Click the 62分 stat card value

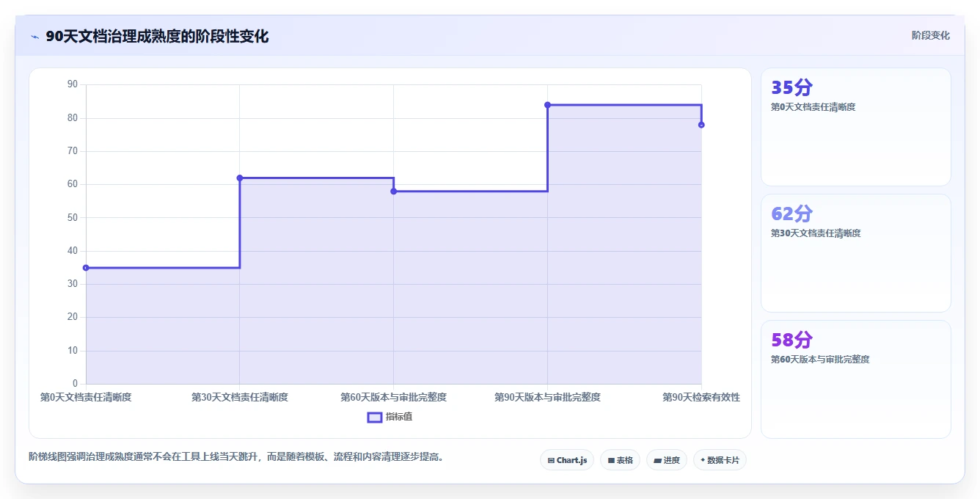(x=792, y=214)
